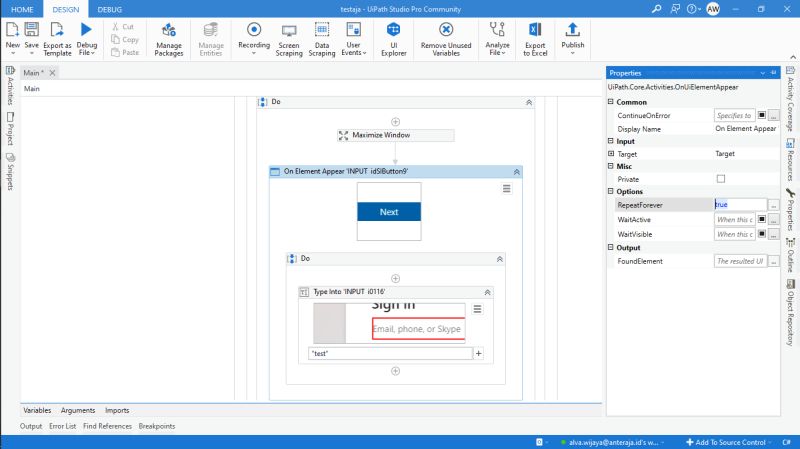Viewport: 800px width, 449px height.
Task: Collapse the Input property group
Action: [611, 141]
